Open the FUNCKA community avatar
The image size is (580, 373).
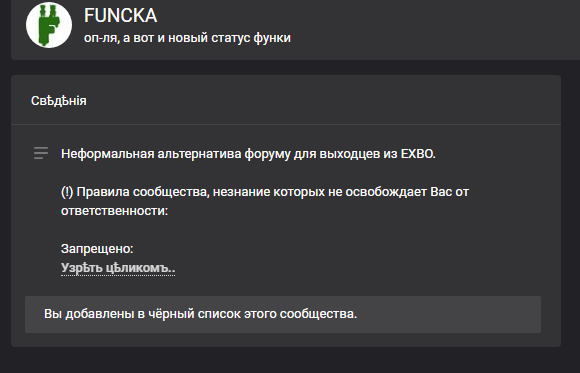pyautogui.click(x=49, y=25)
